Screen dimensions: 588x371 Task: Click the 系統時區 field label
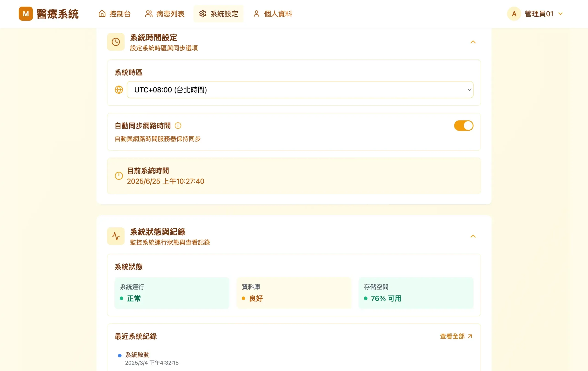click(128, 73)
